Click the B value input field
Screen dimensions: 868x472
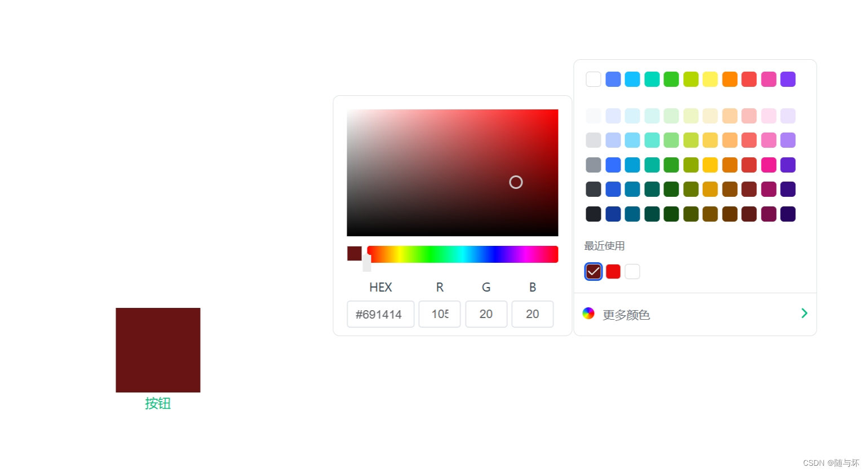(533, 314)
